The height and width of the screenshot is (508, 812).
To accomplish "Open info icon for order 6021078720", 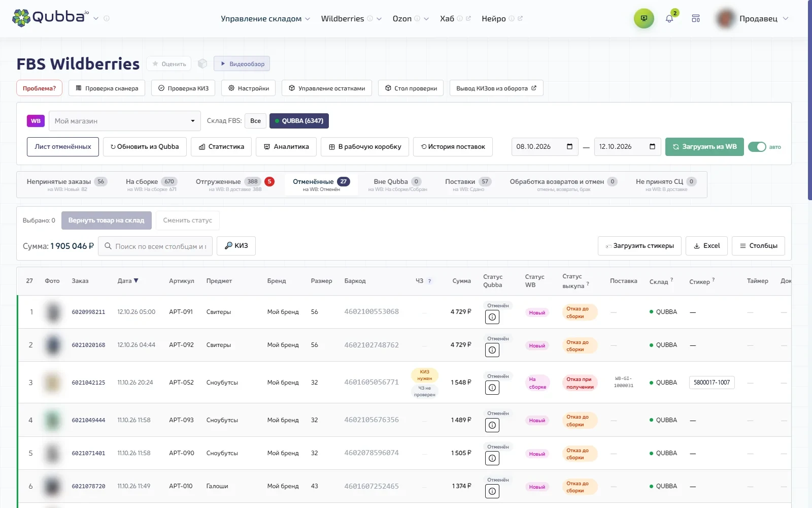I will [x=492, y=491].
